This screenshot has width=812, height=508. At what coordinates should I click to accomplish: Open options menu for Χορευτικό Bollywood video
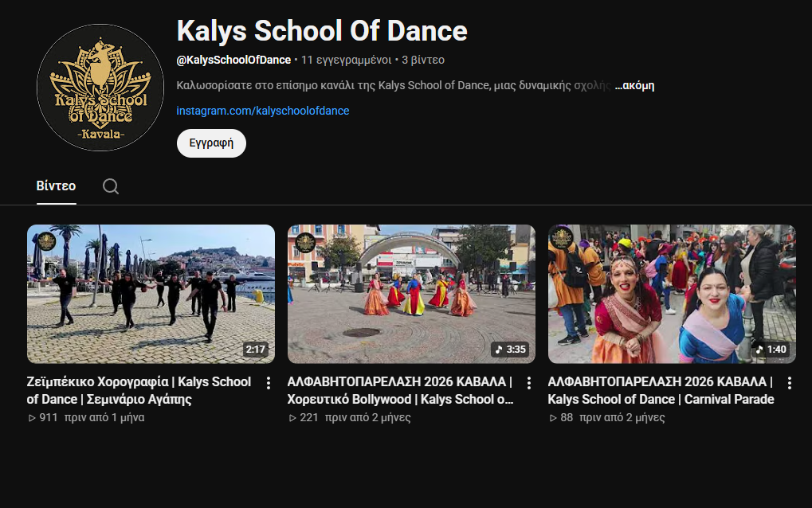click(529, 383)
